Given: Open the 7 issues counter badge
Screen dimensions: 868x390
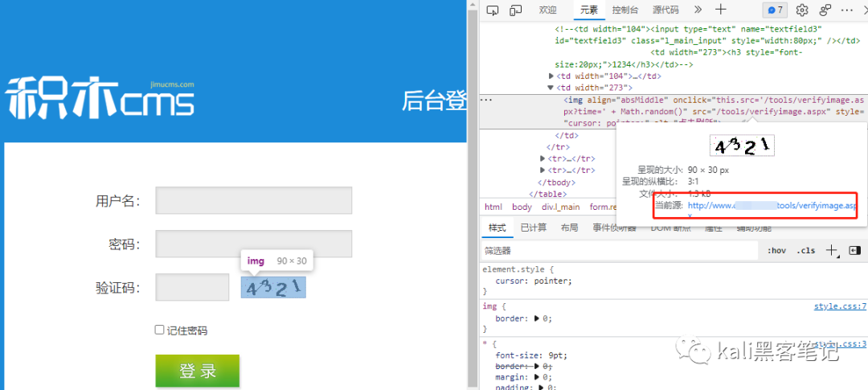Looking at the screenshot, I should click(775, 10).
